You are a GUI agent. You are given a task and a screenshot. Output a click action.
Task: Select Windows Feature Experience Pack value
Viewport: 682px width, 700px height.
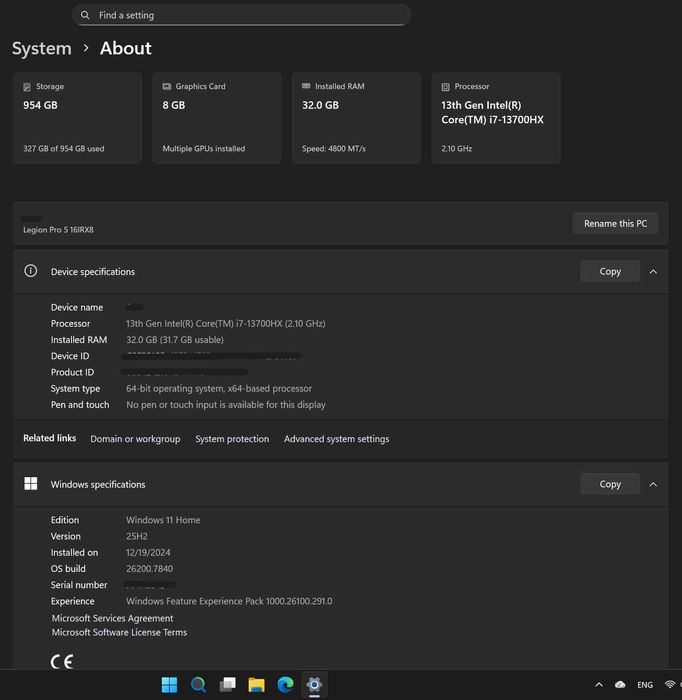[229, 601]
